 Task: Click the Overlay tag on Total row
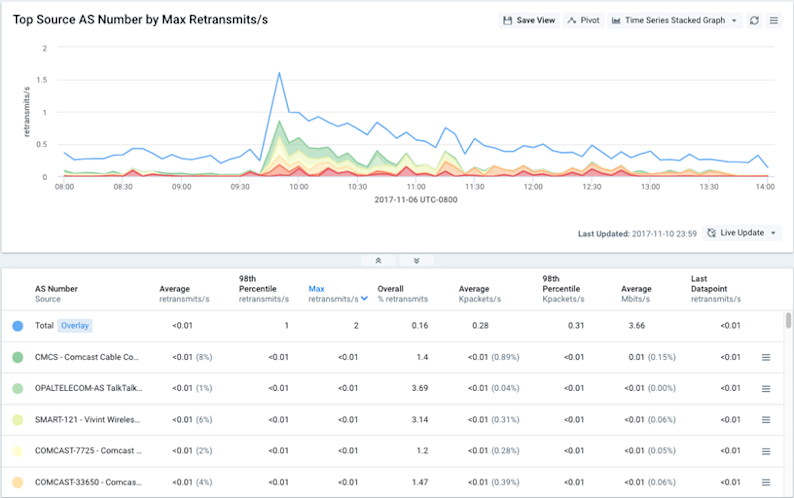(x=75, y=326)
